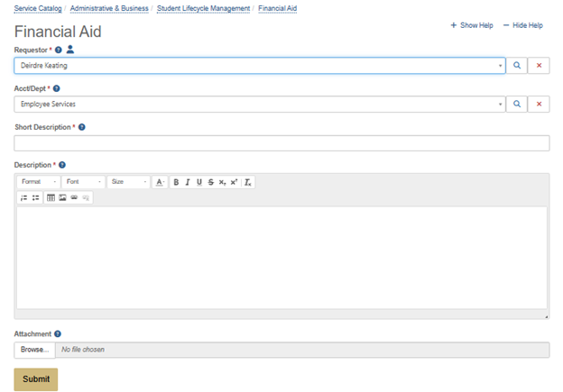This screenshot has width=563, height=392.
Task: Toggle italic formatting in editor
Action: (x=188, y=182)
